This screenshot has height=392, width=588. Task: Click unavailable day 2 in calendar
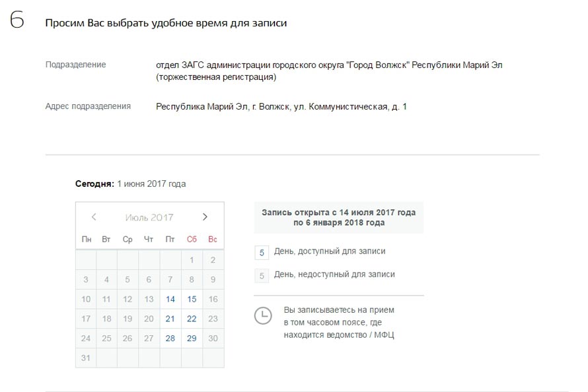[213, 260]
